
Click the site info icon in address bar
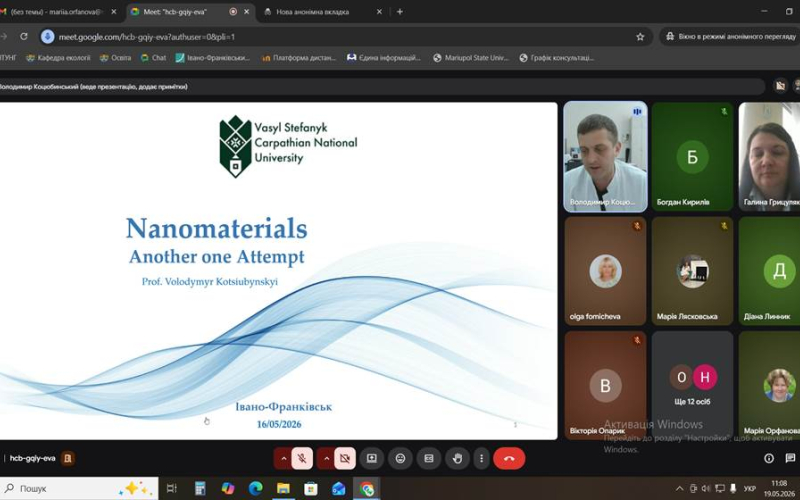coord(47,36)
